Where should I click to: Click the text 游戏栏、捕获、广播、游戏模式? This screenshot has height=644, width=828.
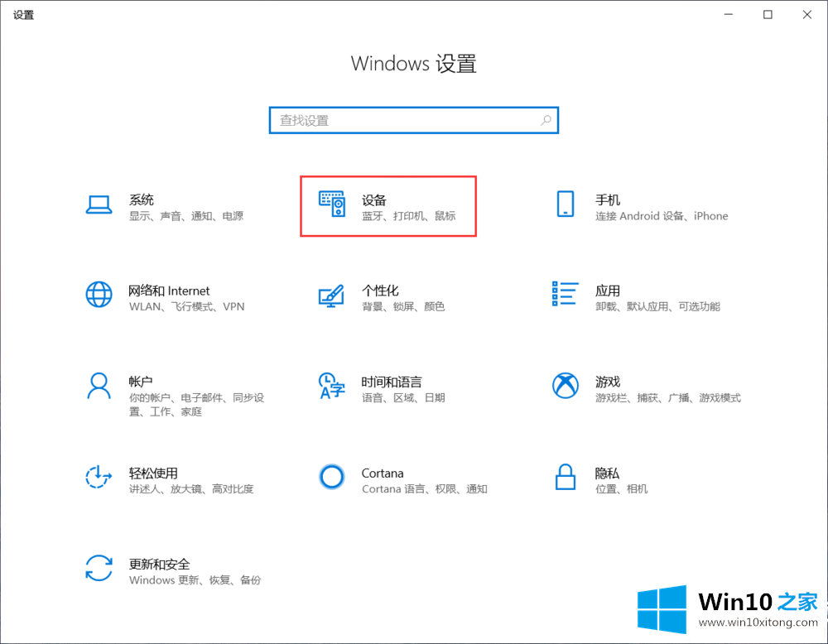668,397
